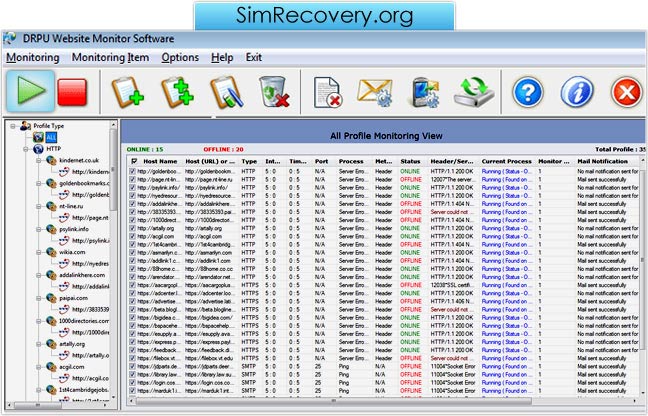Start monitoring with the green play button
The width and height of the screenshot is (648, 416).
click(30, 90)
